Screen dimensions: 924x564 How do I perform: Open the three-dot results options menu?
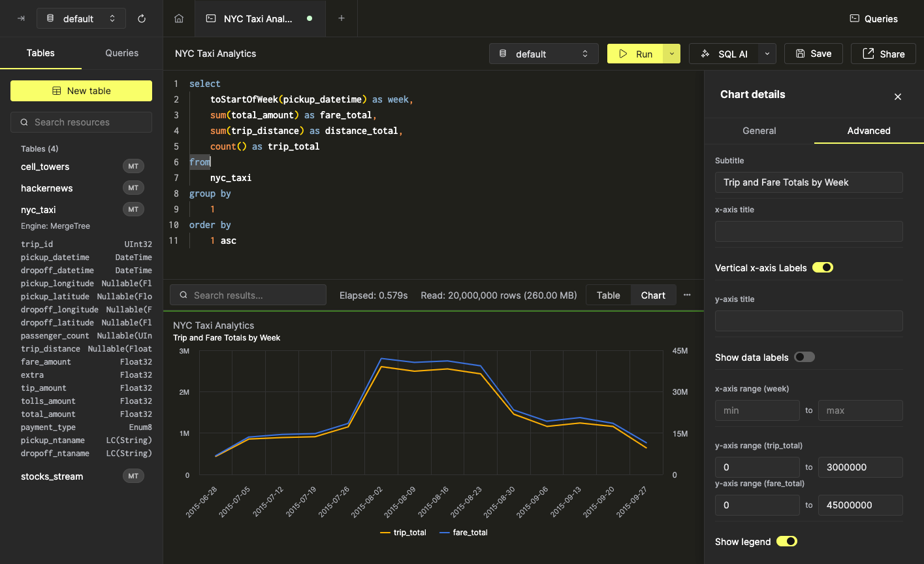tap(687, 295)
